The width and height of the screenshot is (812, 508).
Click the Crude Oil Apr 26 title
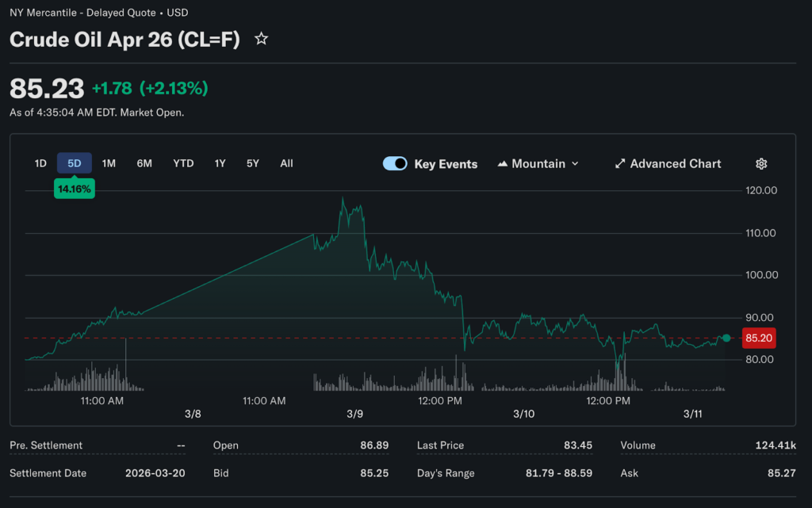124,40
